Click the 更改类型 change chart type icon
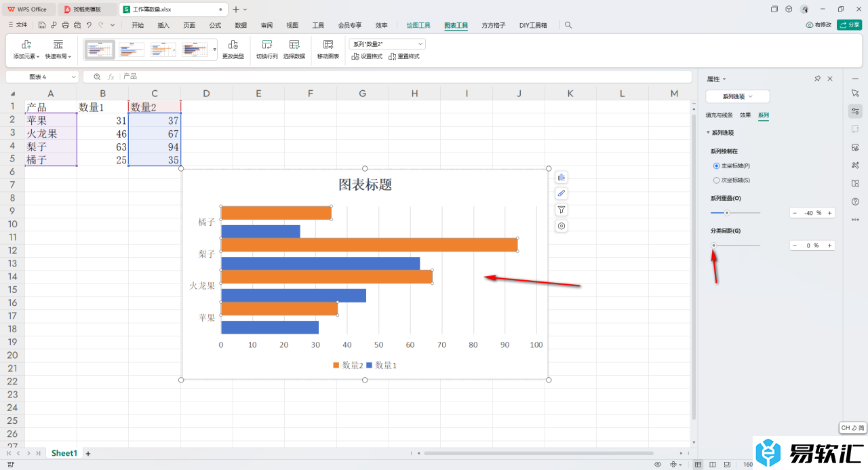 [233, 45]
